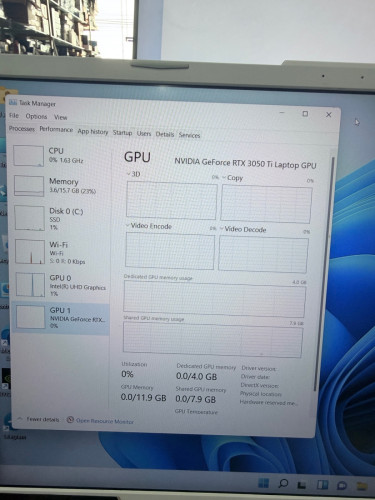Select Disk 0 (C:) in sidebar
The width and height of the screenshot is (375, 500).
pos(62,218)
